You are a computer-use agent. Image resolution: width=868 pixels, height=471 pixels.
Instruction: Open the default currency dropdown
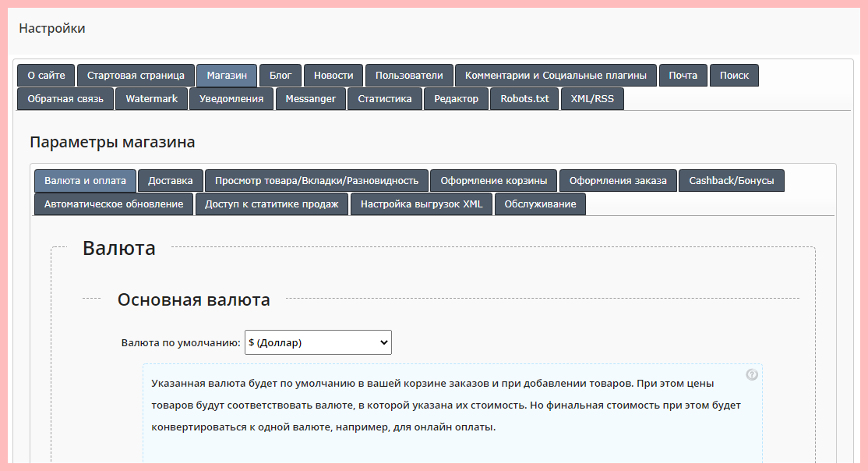pos(318,342)
